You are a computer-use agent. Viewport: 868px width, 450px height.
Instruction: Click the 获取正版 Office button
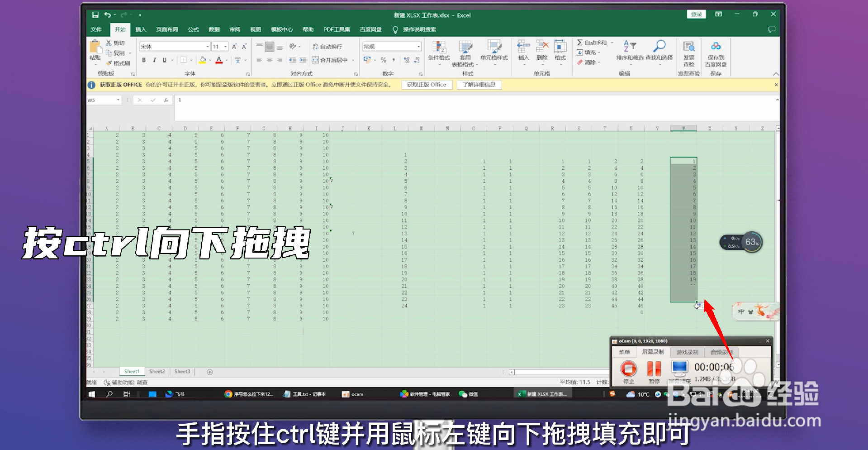tap(426, 84)
